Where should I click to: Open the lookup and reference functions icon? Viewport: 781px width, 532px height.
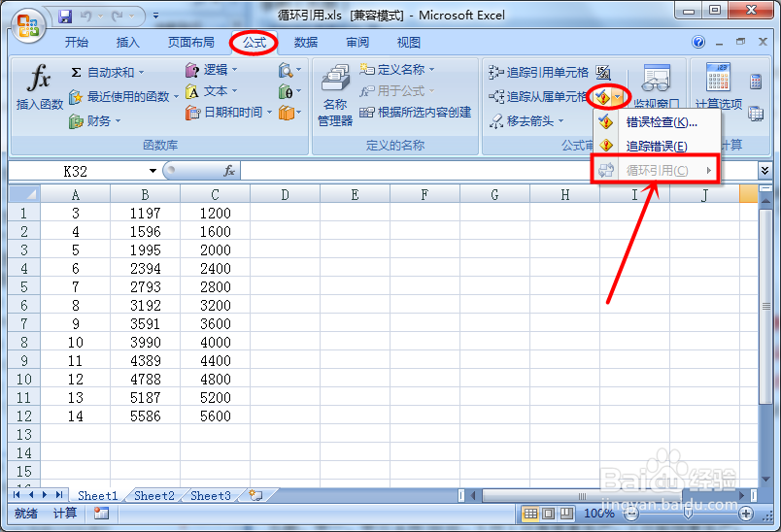tap(289, 70)
